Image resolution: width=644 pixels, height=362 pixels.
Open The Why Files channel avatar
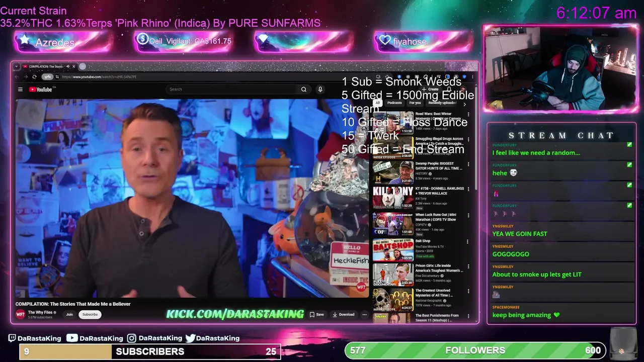20,314
